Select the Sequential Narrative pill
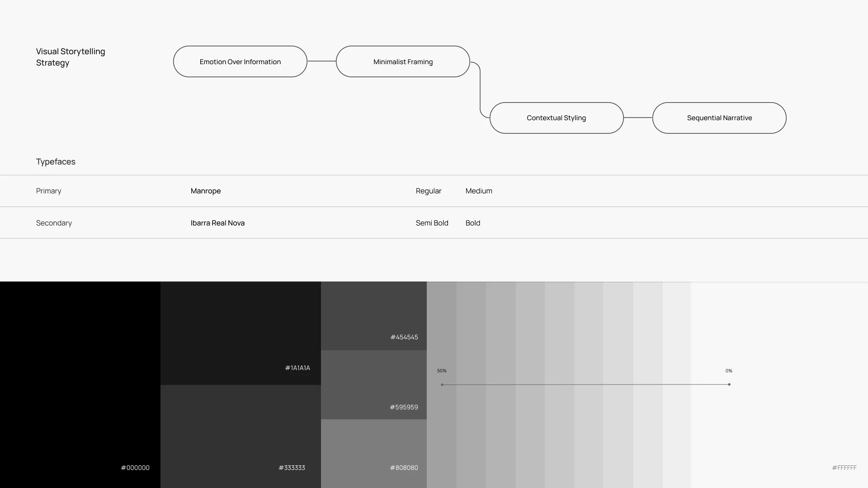Image resolution: width=868 pixels, height=488 pixels. (x=719, y=118)
